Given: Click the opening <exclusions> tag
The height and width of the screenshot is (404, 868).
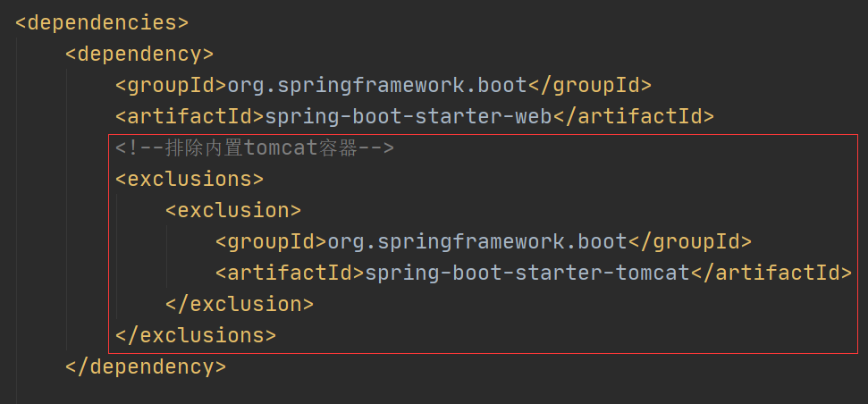Looking at the screenshot, I should [190, 180].
